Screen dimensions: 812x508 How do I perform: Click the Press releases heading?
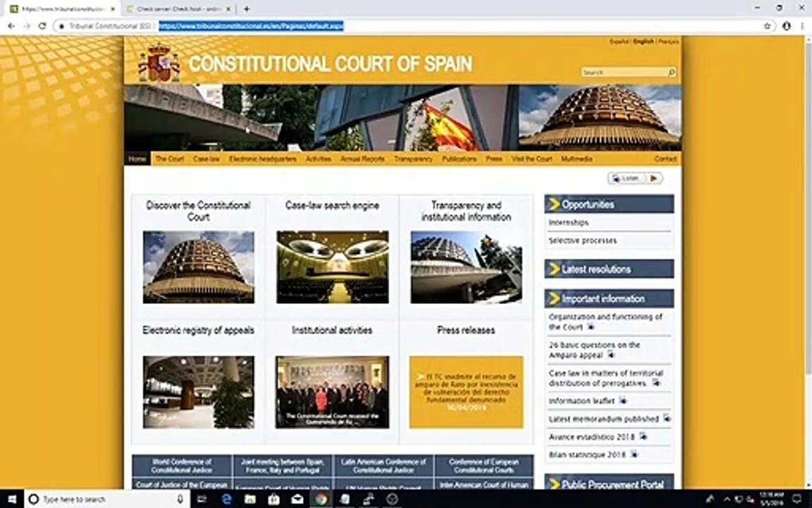tap(466, 330)
